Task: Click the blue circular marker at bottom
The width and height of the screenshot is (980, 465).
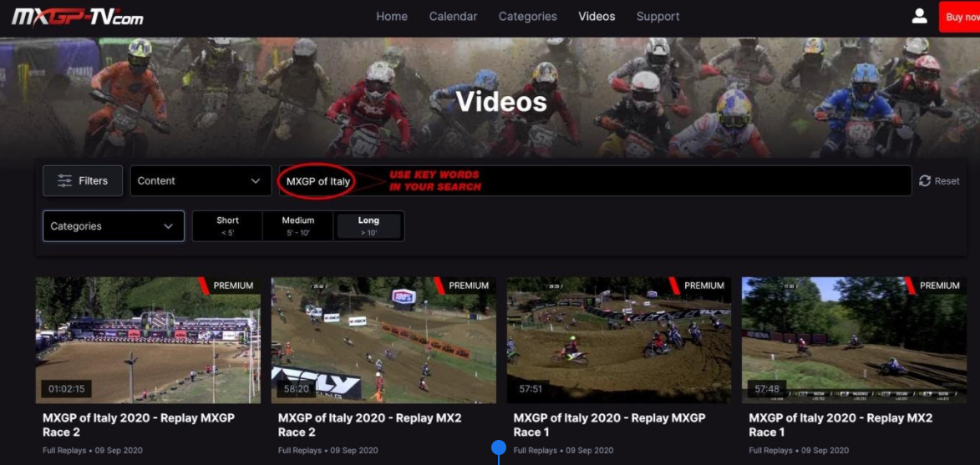Action: coord(499,448)
